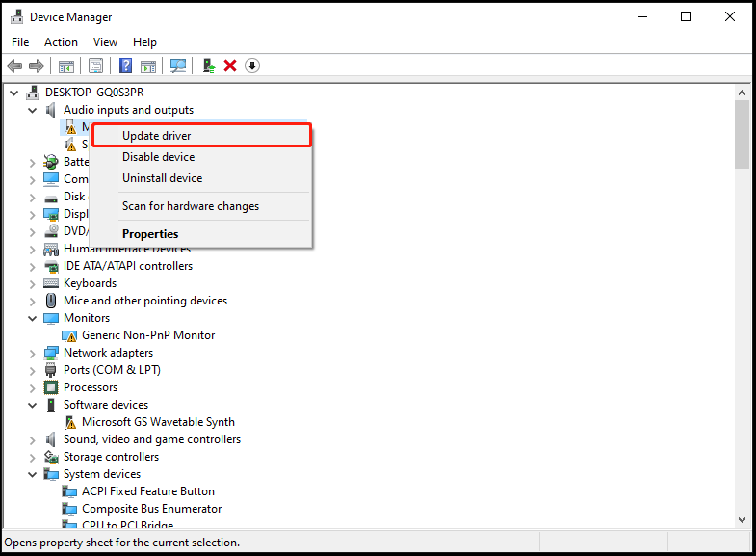Image resolution: width=756 pixels, height=556 pixels.
Task: Open the File menu
Action: (20, 42)
